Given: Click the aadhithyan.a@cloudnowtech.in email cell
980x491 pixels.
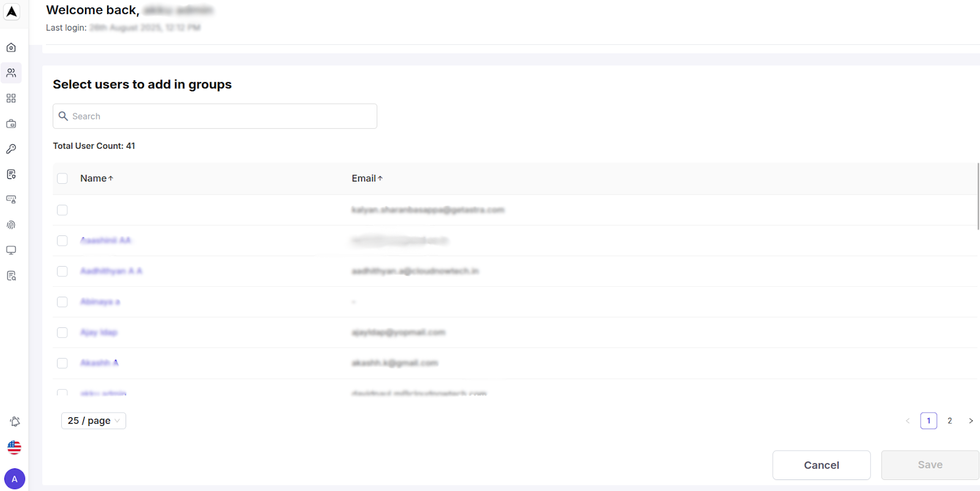Looking at the screenshot, I should (415, 271).
